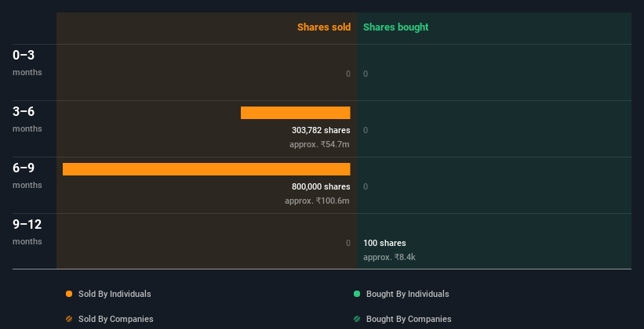This screenshot has width=644, height=329.
Task: Click the 9–12 months row label
Action: (27, 232)
